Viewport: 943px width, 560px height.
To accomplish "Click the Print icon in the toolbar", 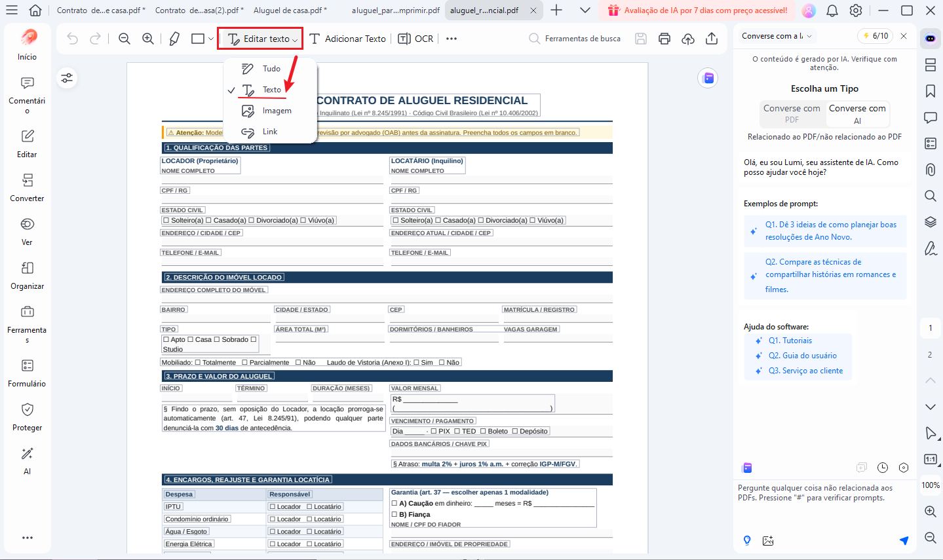I will pos(664,39).
